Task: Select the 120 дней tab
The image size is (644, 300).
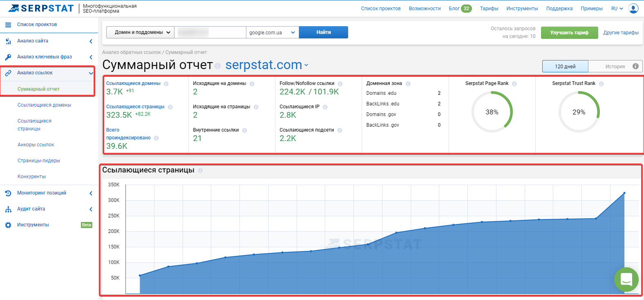Action: click(x=565, y=66)
